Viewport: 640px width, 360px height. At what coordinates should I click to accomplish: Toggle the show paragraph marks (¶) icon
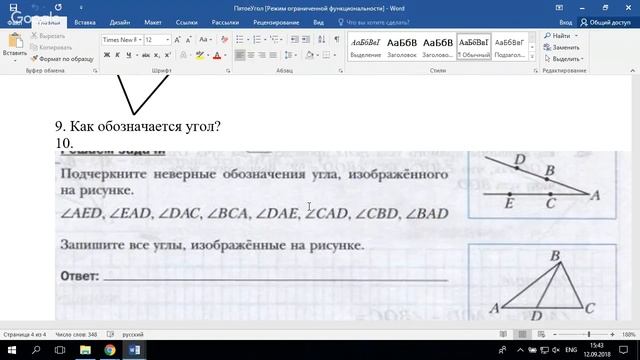[337, 39]
